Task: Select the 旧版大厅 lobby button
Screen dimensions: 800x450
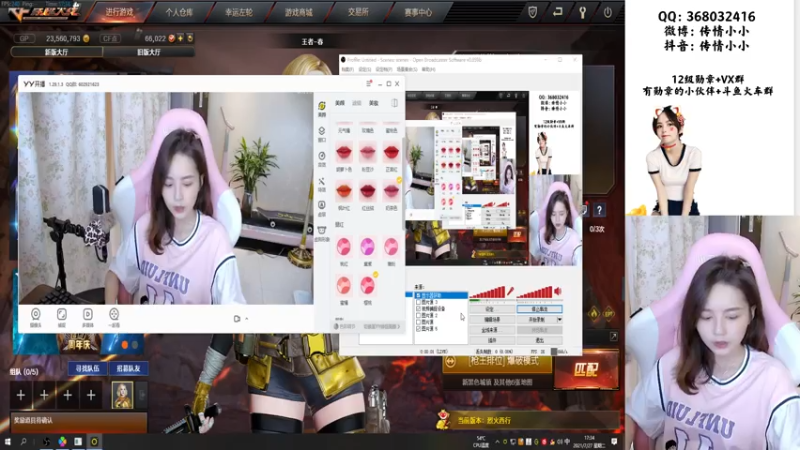Action: click(x=148, y=52)
